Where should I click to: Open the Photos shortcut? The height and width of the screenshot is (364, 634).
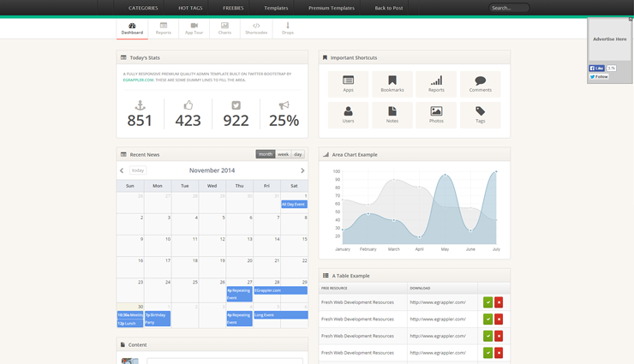coord(436,115)
